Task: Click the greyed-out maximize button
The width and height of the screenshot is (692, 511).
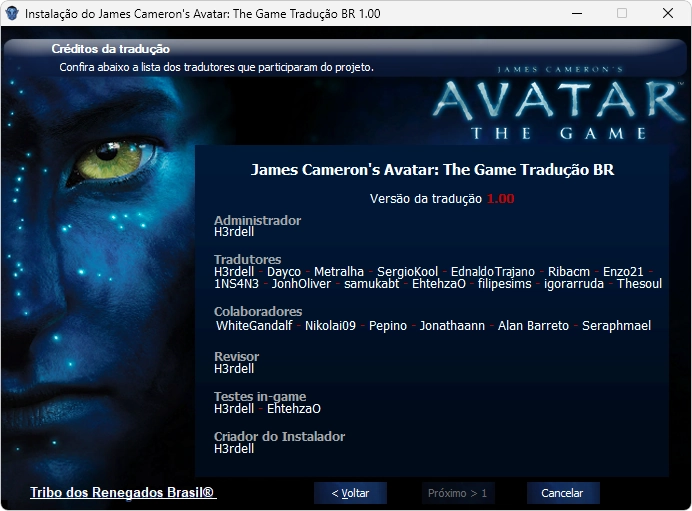Action: (x=622, y=13)
